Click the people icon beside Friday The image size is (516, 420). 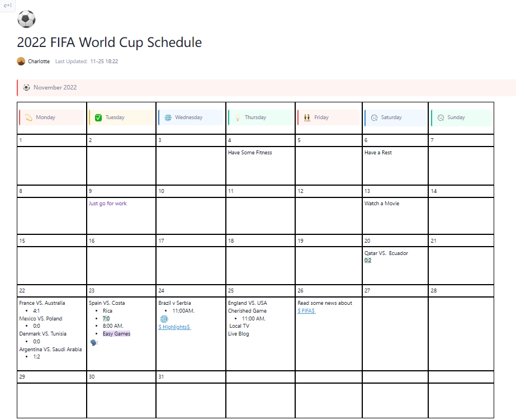click(307, 117)
